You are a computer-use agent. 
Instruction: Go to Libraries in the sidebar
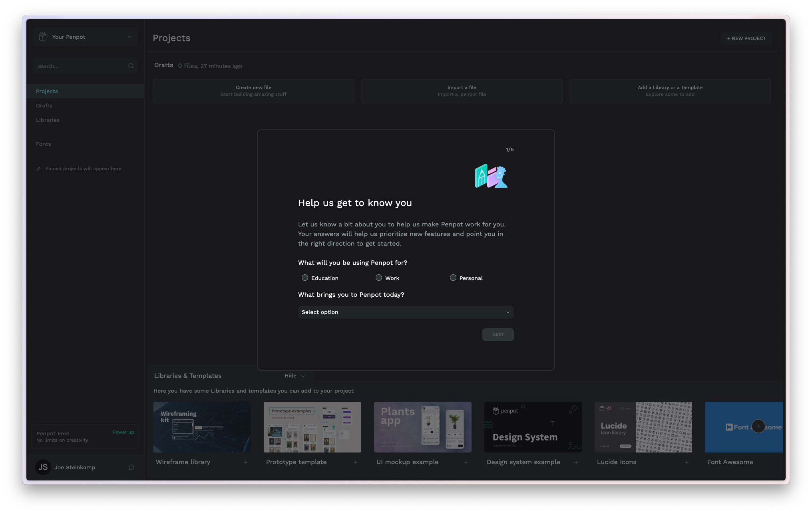48,120
